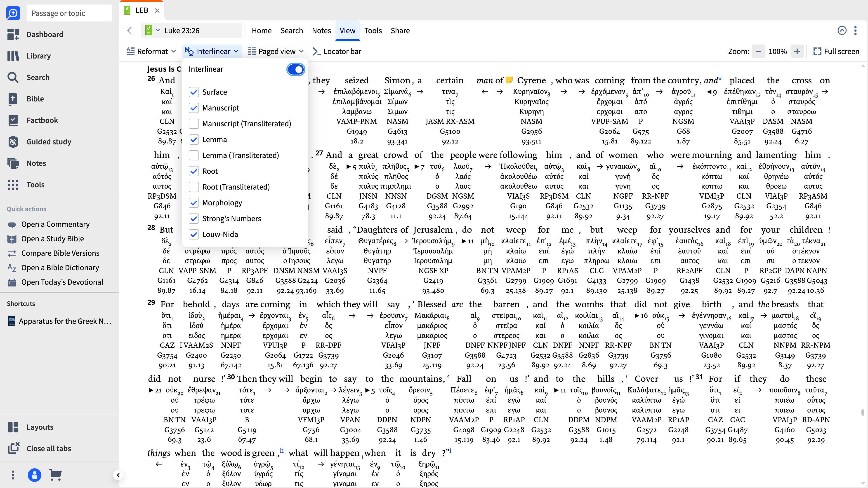This screenshot has width=868, height=488.
Task: Enable Manuscript (Transliterated) checkbox
Action: [x=194, y=124]
